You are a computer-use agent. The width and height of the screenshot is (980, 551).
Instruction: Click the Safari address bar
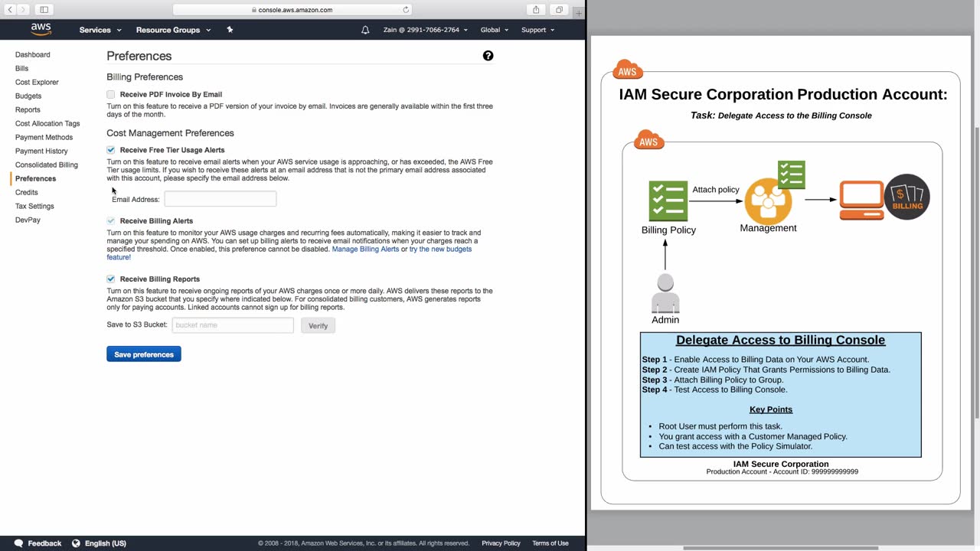[x=292, y=10]
